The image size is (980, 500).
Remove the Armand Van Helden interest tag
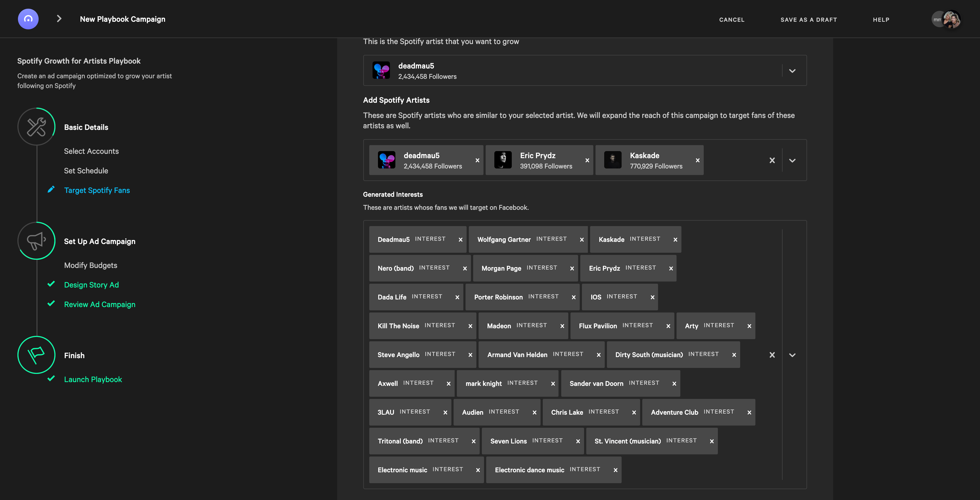click(x=599, y=355)
